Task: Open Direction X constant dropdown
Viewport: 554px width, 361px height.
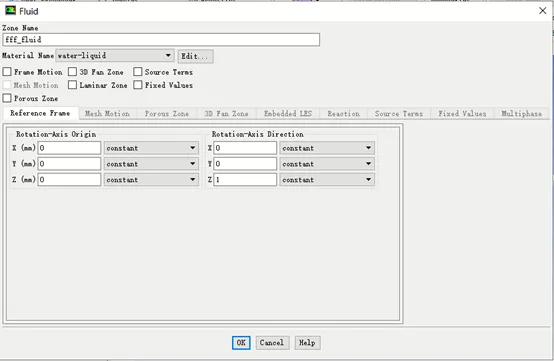Action: 327,148
